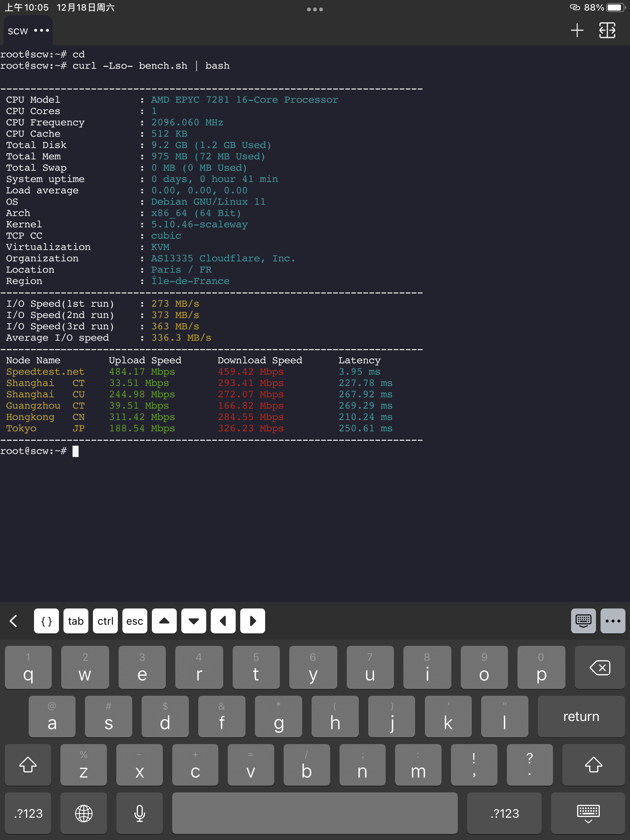Viewport: 630px width, 840px height.
Task: Tap the u key
Action: (370, 667)
